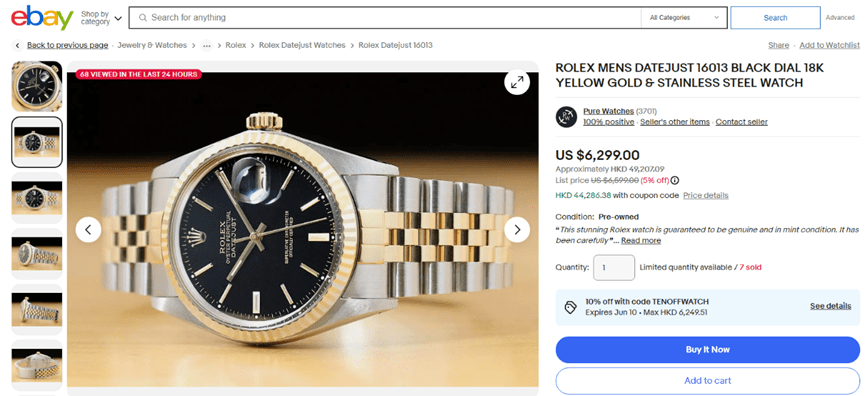Click the eBay logo
Screen dimensions: 865x396
pos(42,18)
